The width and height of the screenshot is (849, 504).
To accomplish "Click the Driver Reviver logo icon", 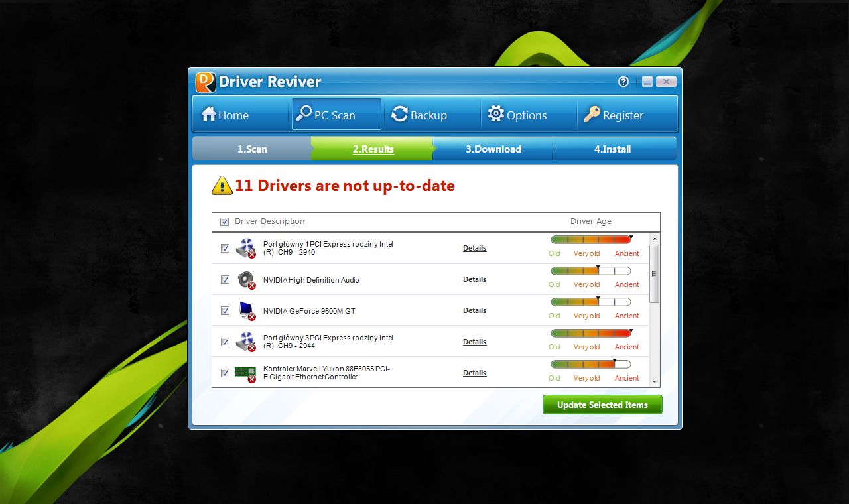I will (206, 82).
